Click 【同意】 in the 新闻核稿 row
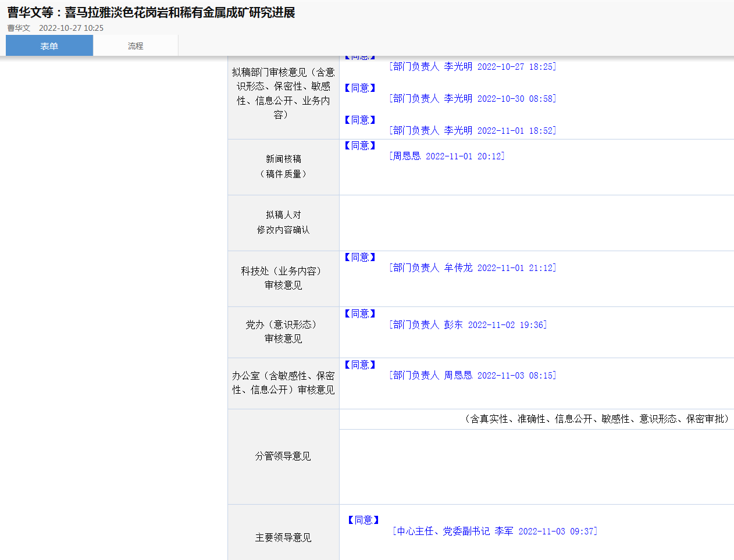This screenshot has height=560, width=734. point(360,146)
